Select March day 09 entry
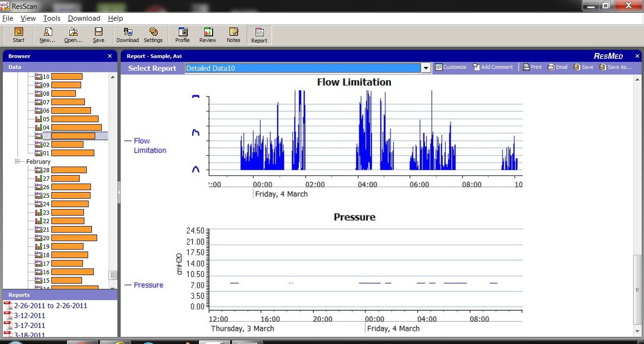This screenshot has height=344, width=644. coord(58,85)
